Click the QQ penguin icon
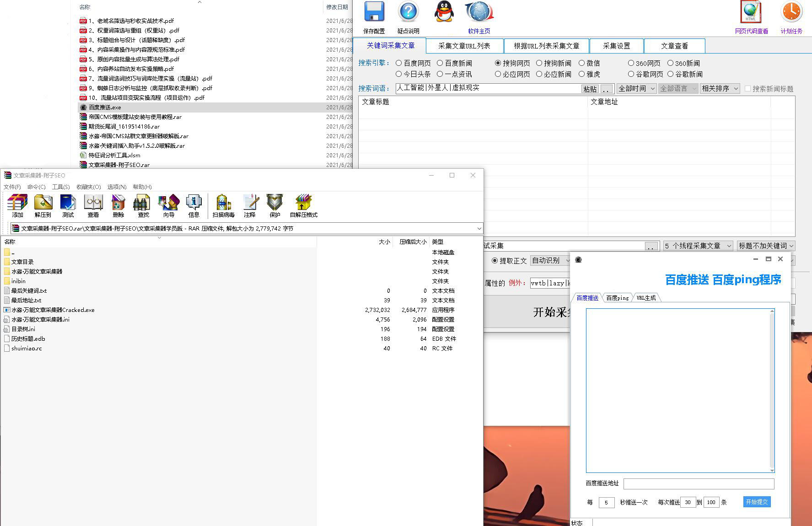The height and width of the screenshot is (526, 812). [x=444, y=12]
